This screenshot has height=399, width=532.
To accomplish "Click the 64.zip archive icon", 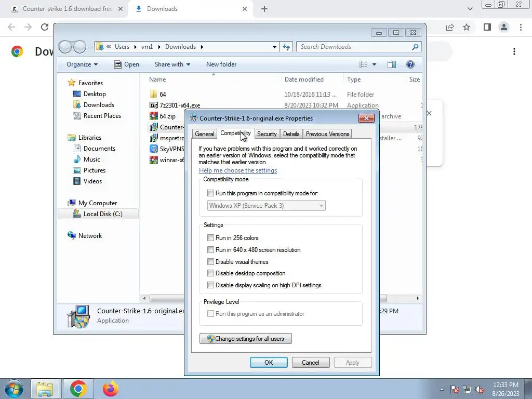I will [x=154, y=116].
